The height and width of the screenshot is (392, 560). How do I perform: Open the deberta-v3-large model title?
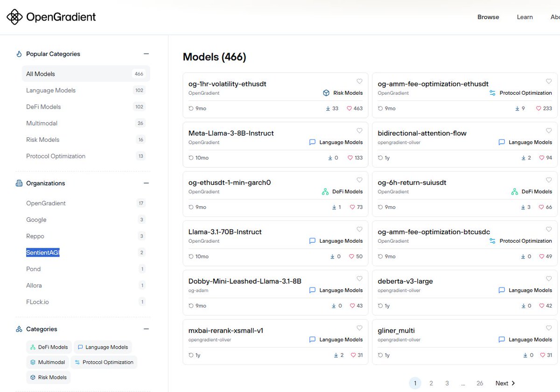pyautogui.click(x=405, y=281)
